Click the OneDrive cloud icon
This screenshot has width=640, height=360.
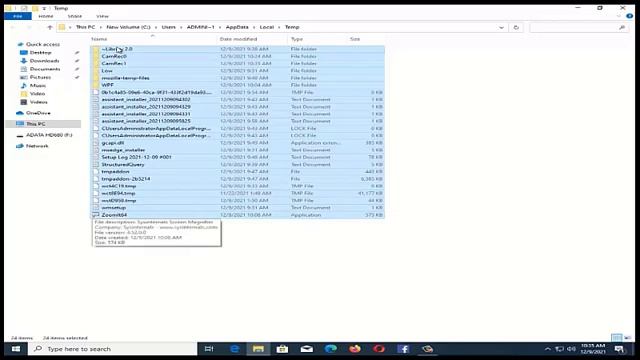[20, 113]
